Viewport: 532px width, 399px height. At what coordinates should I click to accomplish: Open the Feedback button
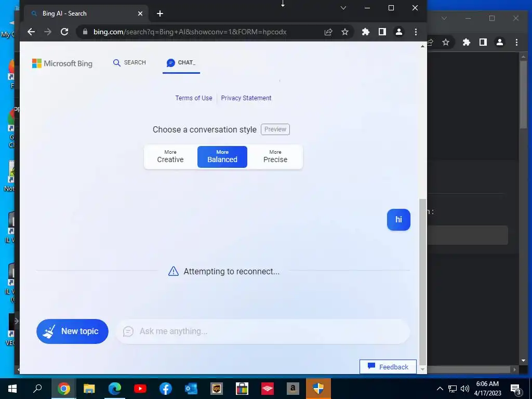pyautogui.click(x=388, y=367)
